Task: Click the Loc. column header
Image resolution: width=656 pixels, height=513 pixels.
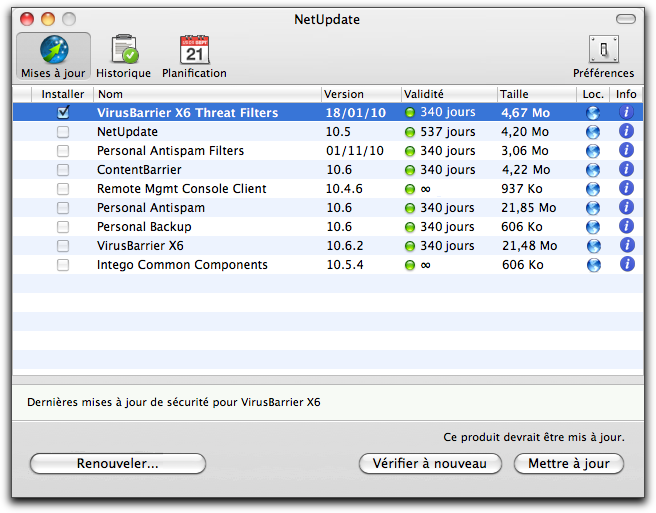Action: click(593, 94)
